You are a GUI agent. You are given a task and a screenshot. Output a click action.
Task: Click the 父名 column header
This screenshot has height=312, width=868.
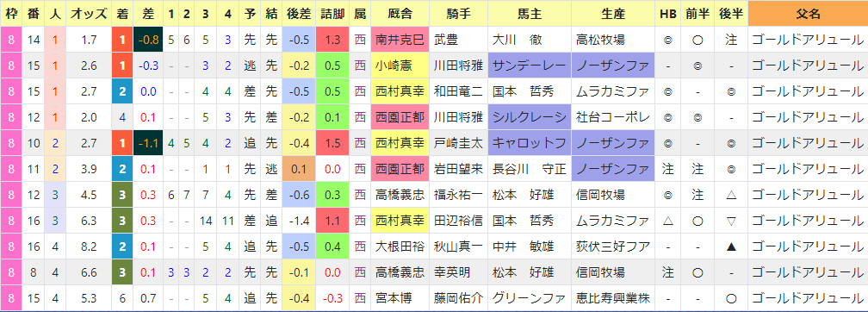tap(808, 14)
